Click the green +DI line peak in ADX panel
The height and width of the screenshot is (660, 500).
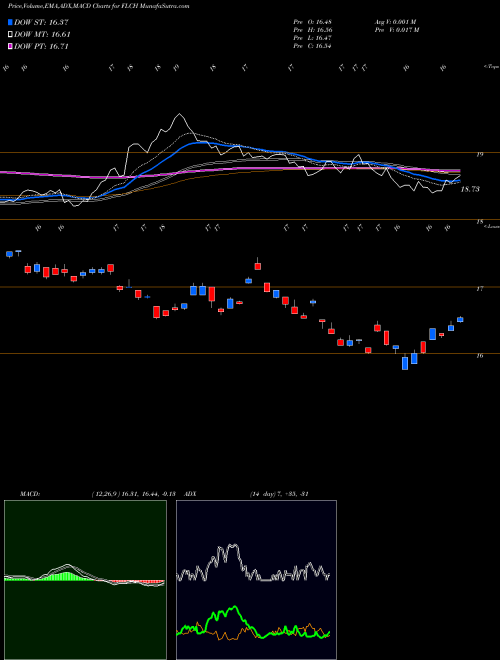(x=234, y=608)
